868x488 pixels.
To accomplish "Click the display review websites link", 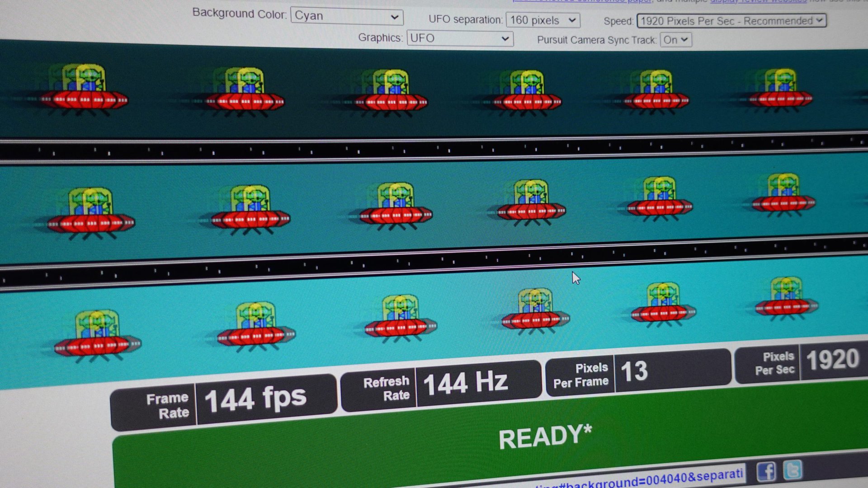I will 758,1.
